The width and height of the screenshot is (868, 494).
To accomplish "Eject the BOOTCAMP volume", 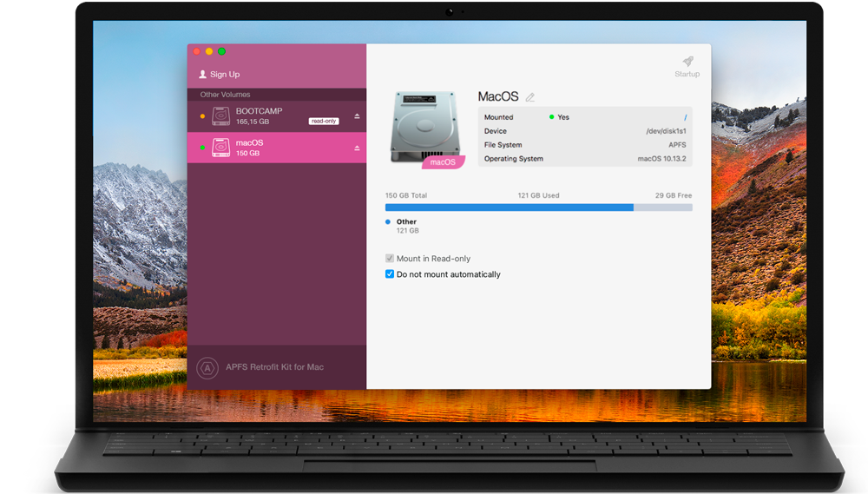I will (356, 116).
